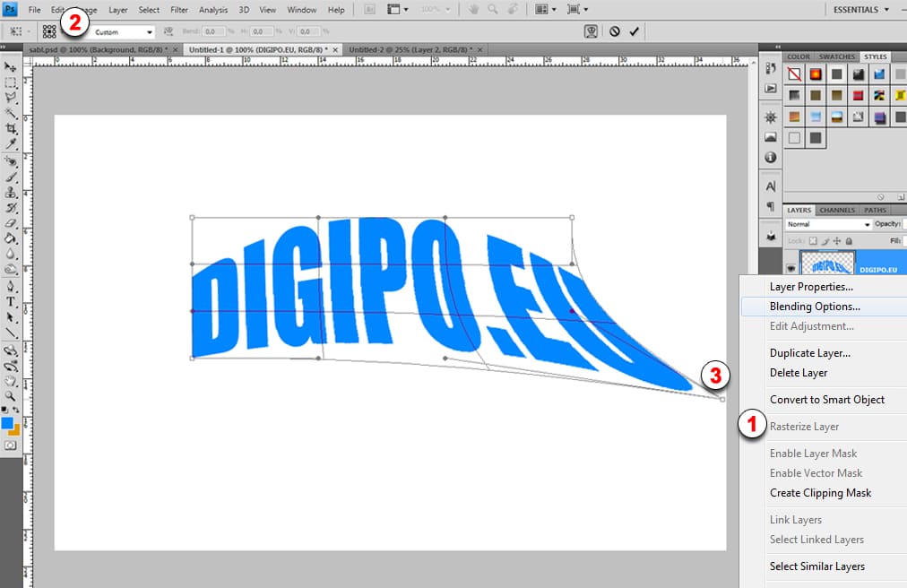Screen dimensions: 907x588
Task: Select the Move tool in toolbox
Action: point(11,67)
